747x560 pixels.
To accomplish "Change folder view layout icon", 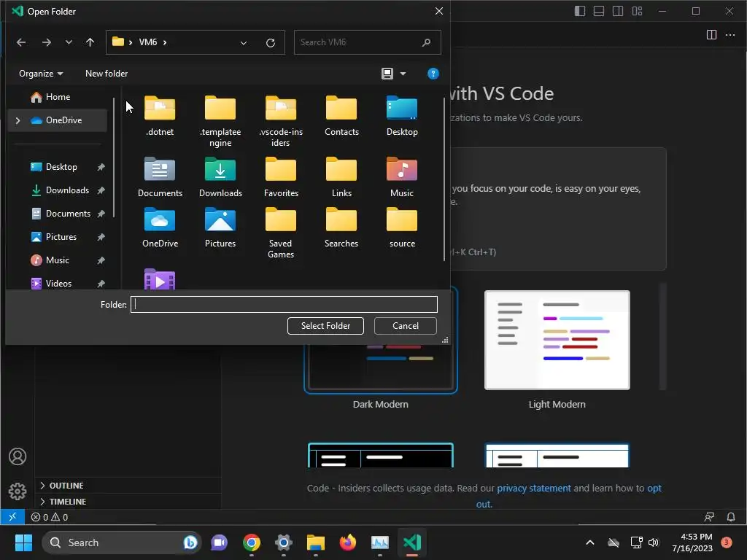I will (x=387, y=74).
